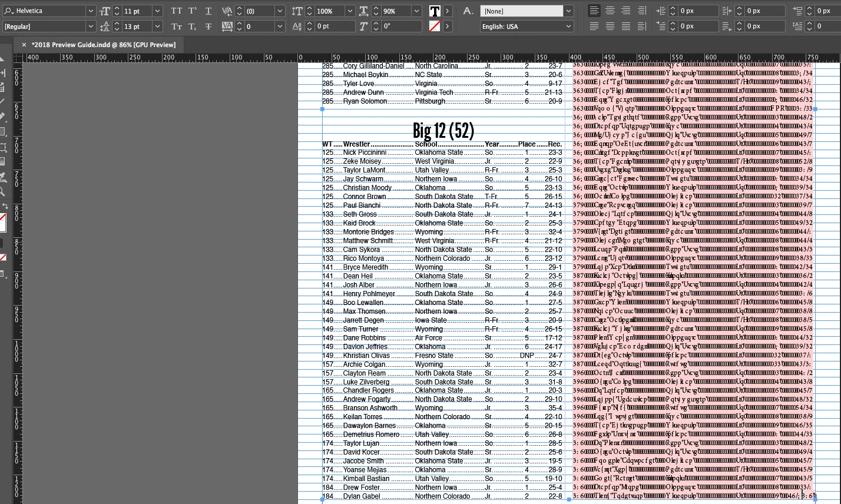Select the Zoom tool

point(3,192)
